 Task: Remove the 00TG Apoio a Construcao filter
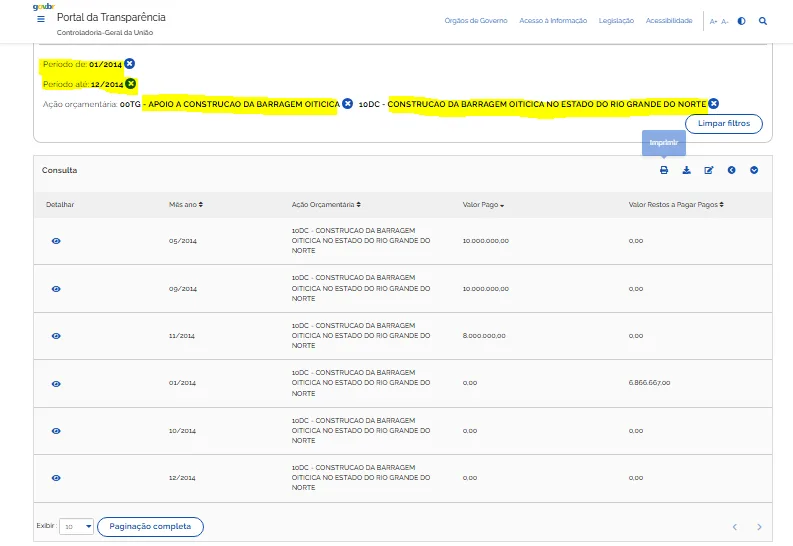click(347, 104)
